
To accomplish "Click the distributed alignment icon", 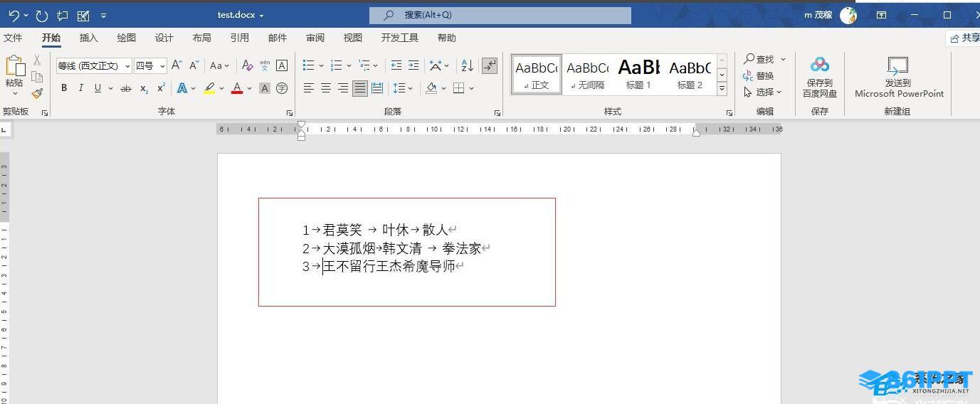I will click(x=377, y=88).
